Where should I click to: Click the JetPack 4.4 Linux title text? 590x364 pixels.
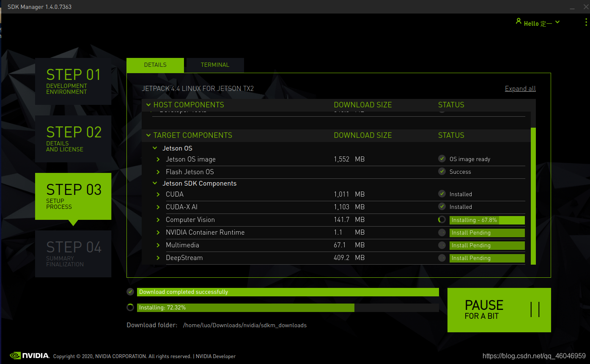pyautogui.click(x=198, y=89)
